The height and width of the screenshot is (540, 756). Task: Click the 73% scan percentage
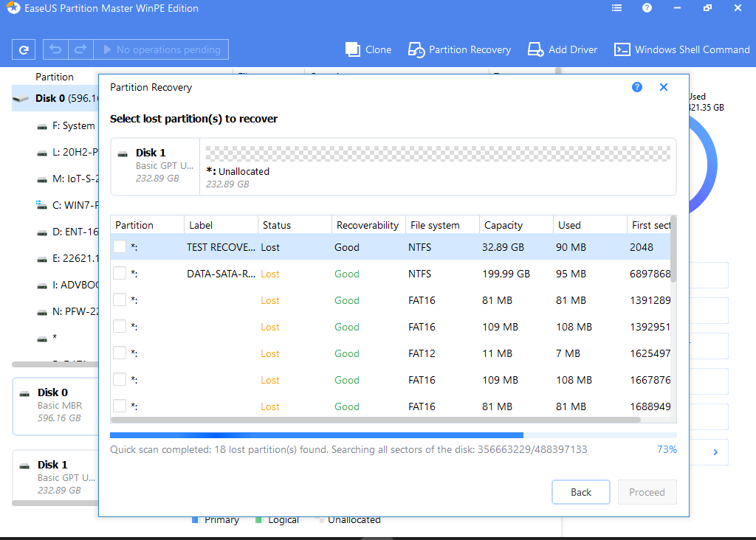[x=667, y=449]
